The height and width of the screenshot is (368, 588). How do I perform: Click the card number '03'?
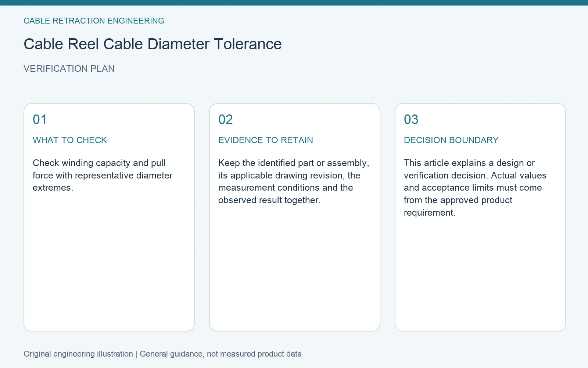point(411,120)
